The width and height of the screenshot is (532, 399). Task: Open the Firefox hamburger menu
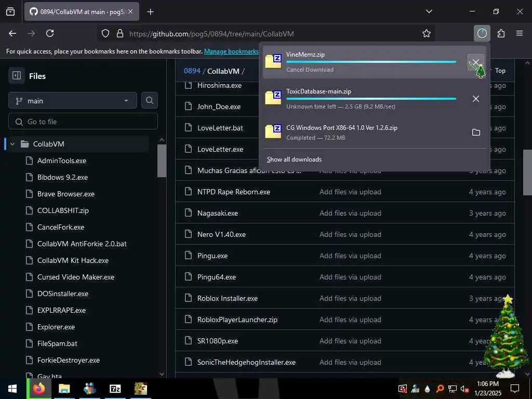[520, 33]
